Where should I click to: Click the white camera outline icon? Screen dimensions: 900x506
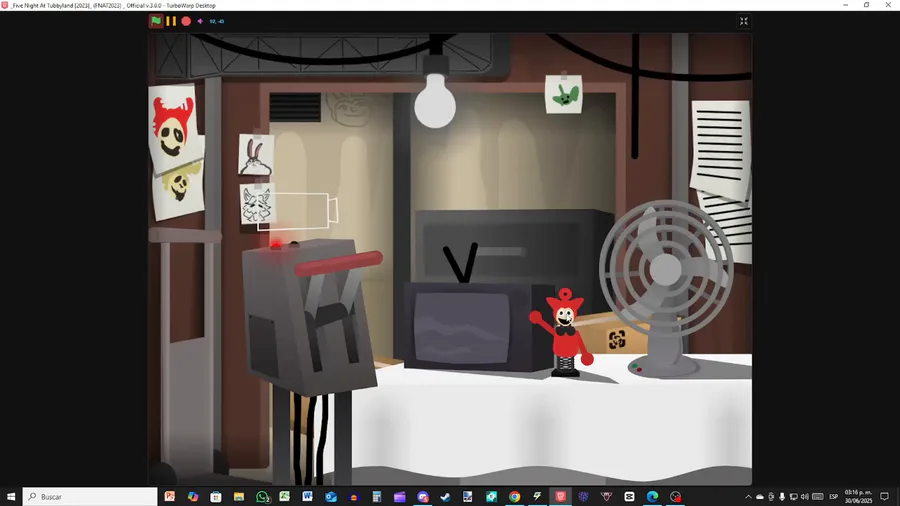(x=298, y=211)
